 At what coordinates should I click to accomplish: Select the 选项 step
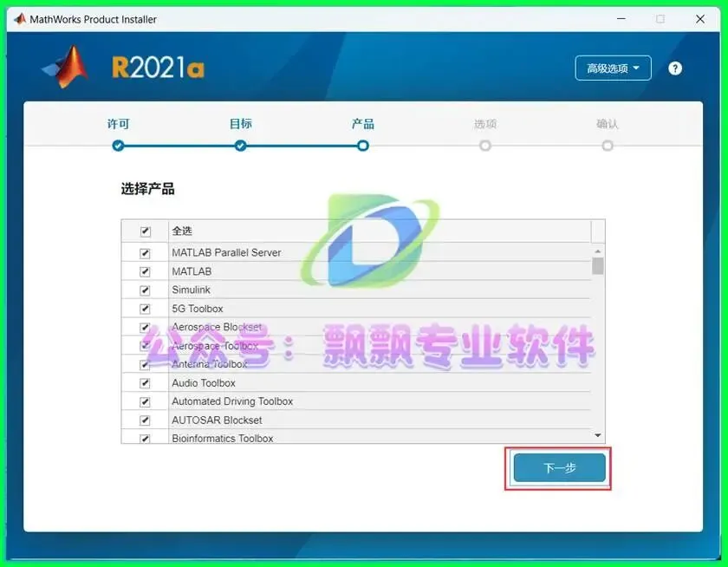click(x=485, y=146)
